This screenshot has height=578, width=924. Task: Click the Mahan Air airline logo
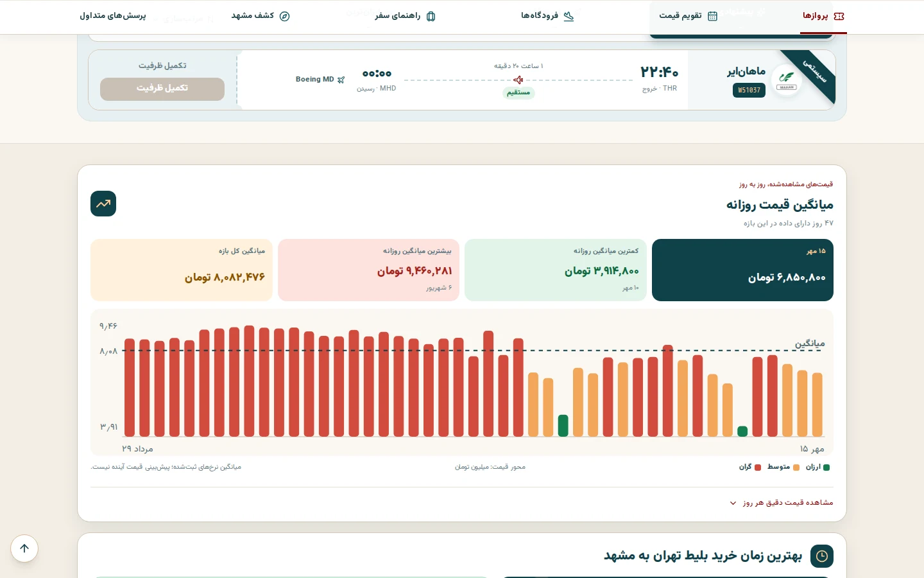[x=786, y=80]
